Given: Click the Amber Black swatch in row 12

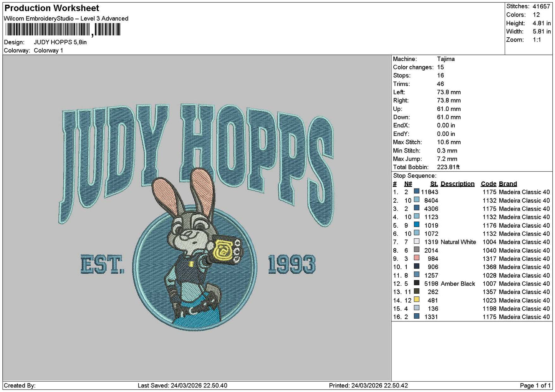Looking at the screenshot, I should [416, 283].
